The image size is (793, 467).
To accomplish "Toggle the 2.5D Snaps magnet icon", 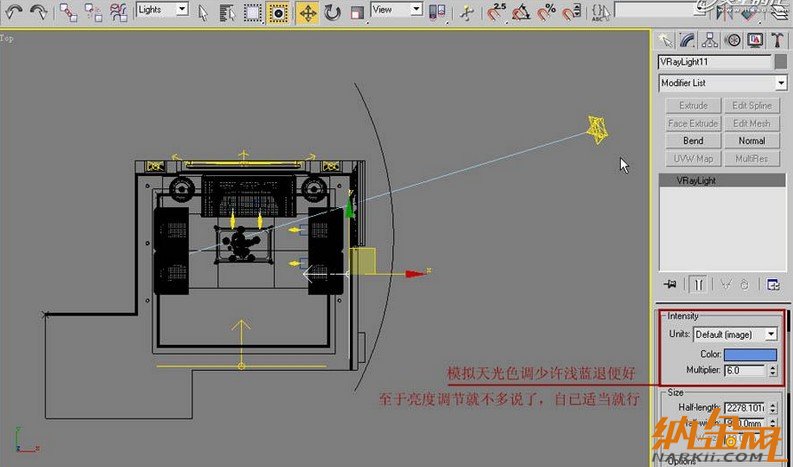I will (x=496, y=12).
